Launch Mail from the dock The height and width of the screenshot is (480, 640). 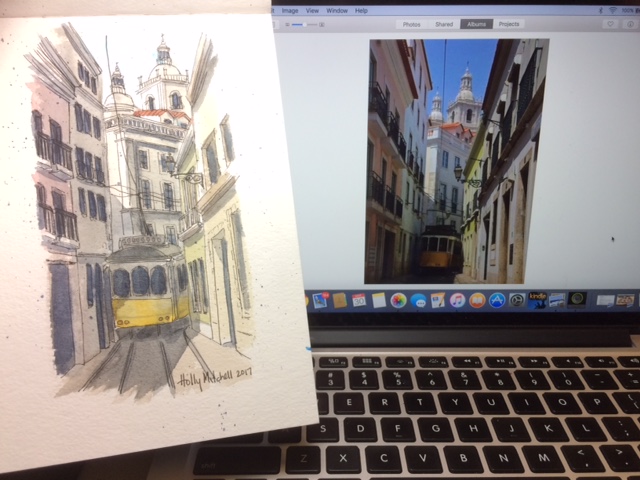point(320,300)
